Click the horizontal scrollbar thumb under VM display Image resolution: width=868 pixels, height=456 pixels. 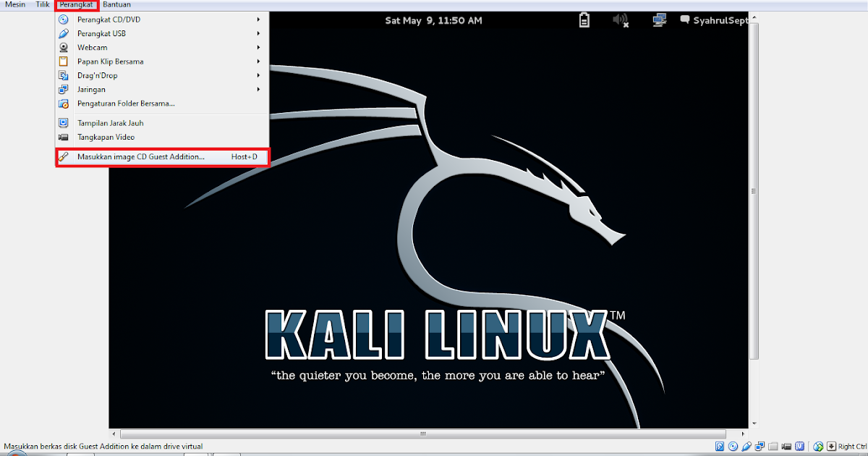[423, 434]
